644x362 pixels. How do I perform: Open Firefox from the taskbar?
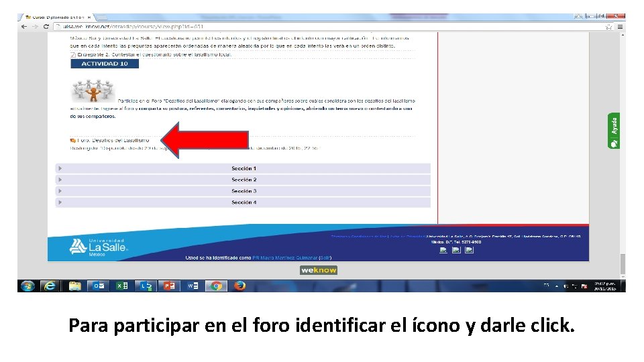tap(239, 286)
